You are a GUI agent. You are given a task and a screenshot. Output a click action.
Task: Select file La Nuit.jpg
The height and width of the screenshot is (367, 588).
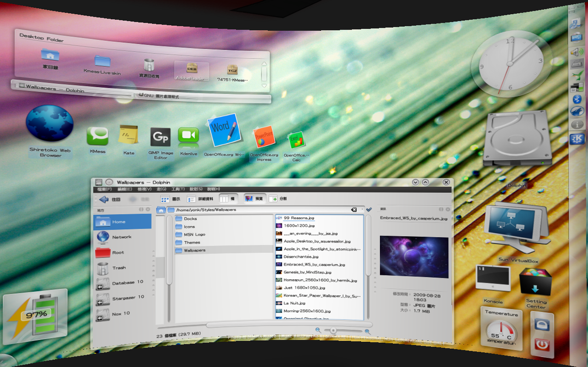[x=294, y=303]
